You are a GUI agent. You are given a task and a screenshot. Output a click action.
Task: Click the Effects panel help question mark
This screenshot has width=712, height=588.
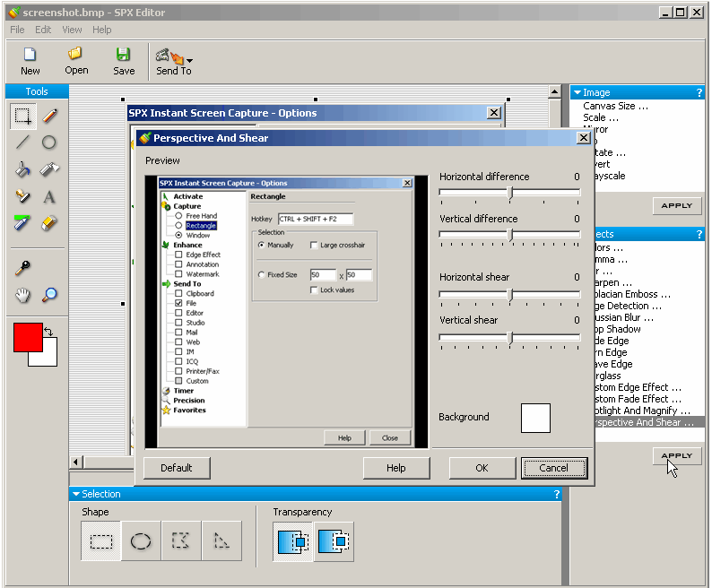pos(699,234)
